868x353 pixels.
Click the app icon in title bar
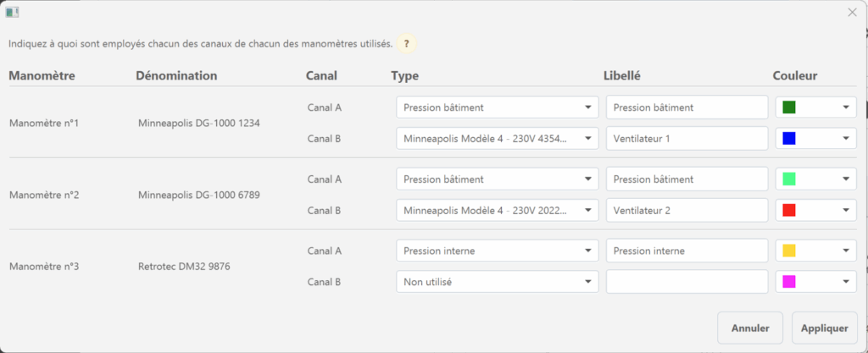(13, 12)
